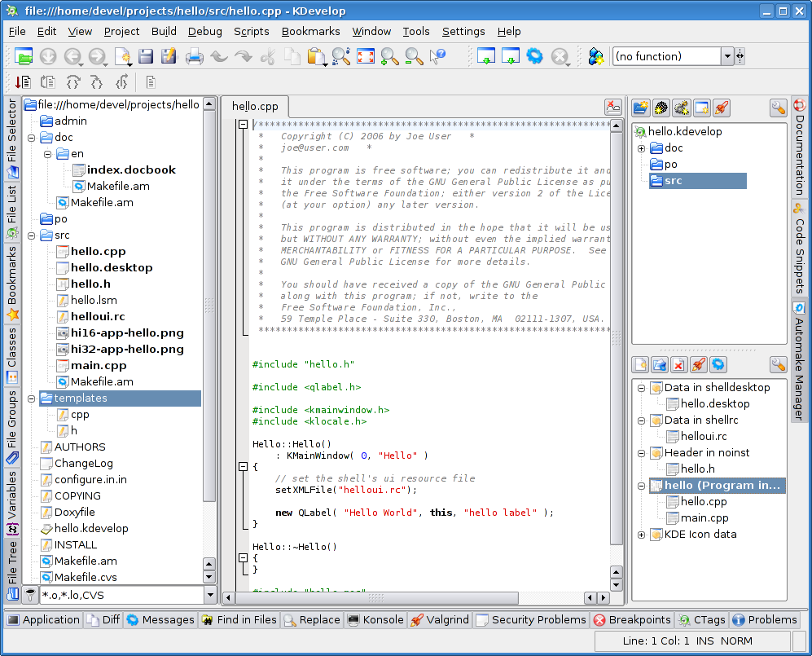Switch to the Konsole bottom tab
Image resolution: width=812 pixels, height=656 pixels.
coord(375,619)
